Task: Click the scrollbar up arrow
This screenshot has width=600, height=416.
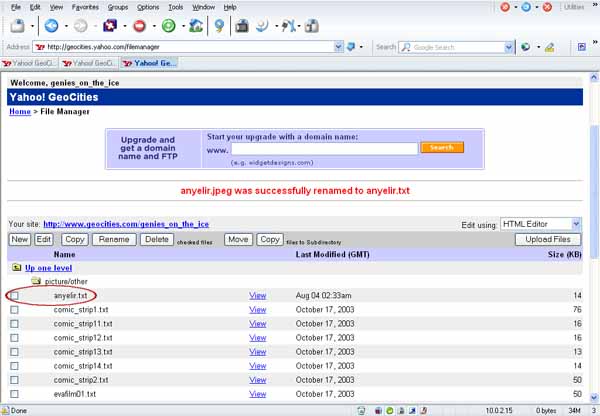Action: [x=594, y=77]
